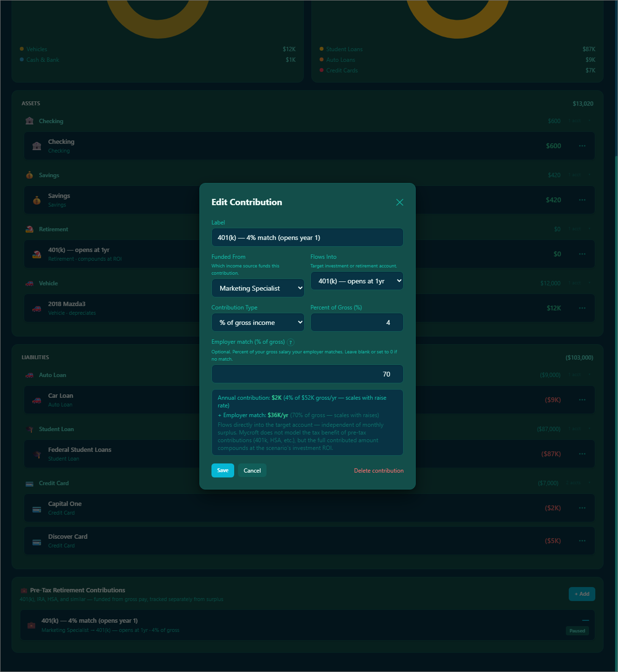Click the icon beside Federal Student Loans
The image size is (618, 672).
tap(38, 454)
